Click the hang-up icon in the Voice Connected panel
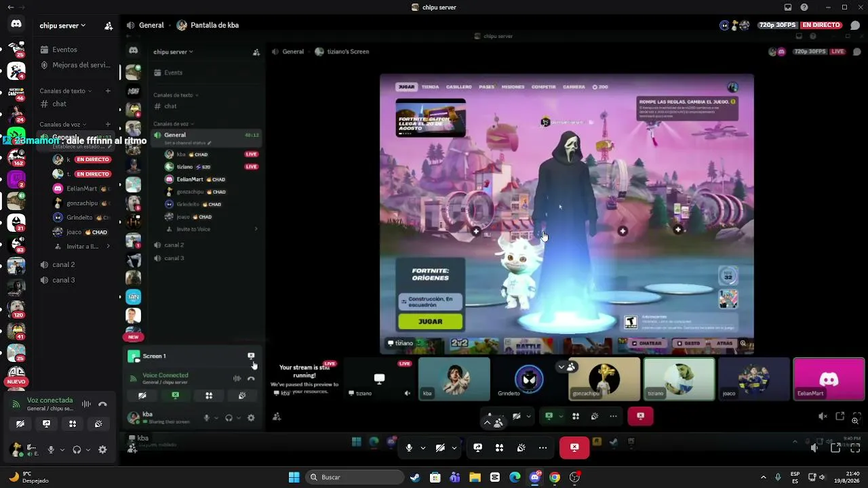 pyautogui.click(x=251, y=379)
